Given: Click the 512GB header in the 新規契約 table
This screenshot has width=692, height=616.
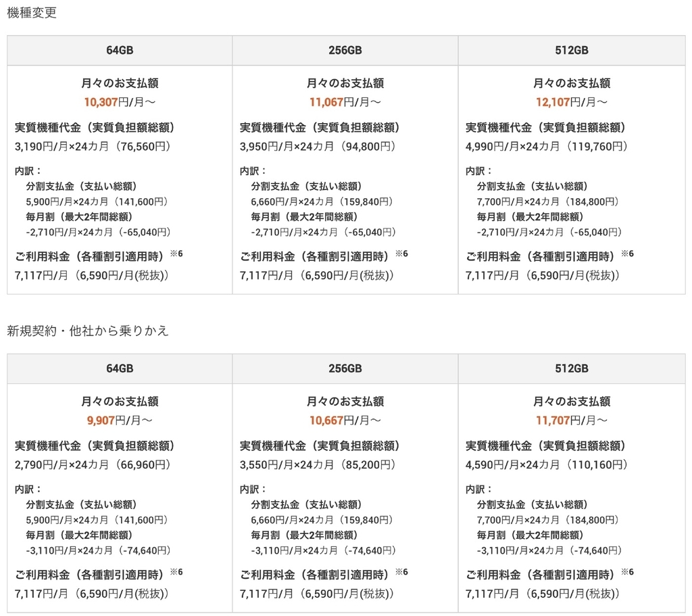Looking at the screenshot, I should pyautogui.click(x=572, y=369).
